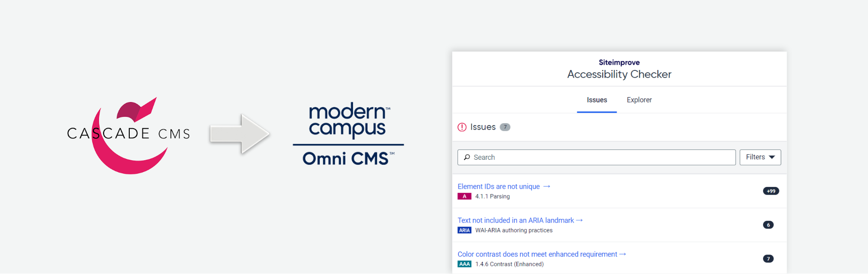Switch to the Explorer tab

(639, 100)
